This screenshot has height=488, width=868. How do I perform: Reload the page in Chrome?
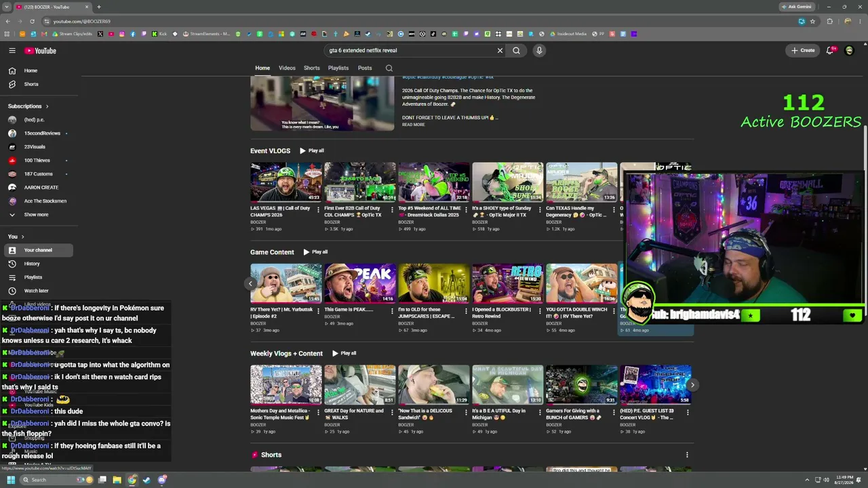(32, 21)
